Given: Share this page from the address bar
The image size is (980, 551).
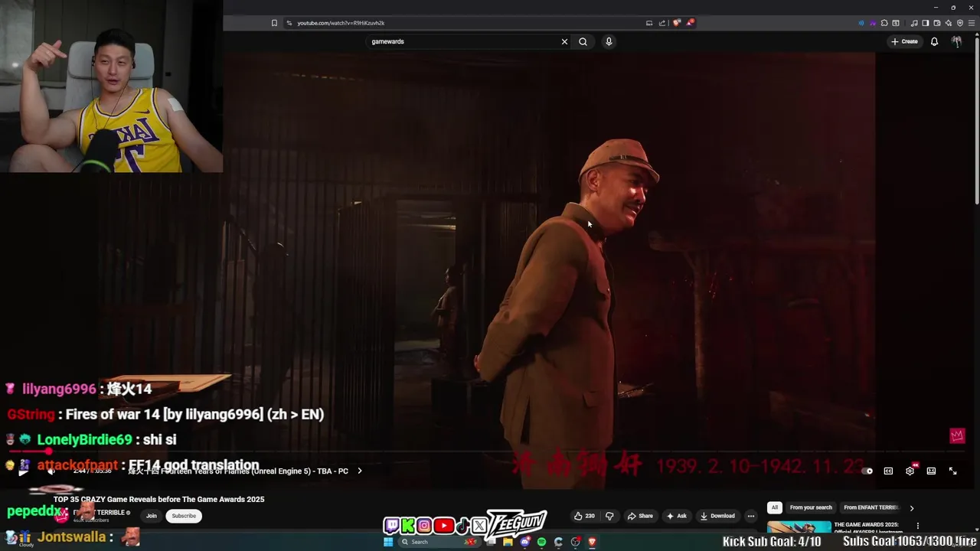Looking at the screenshot, I should pos(662,23).
